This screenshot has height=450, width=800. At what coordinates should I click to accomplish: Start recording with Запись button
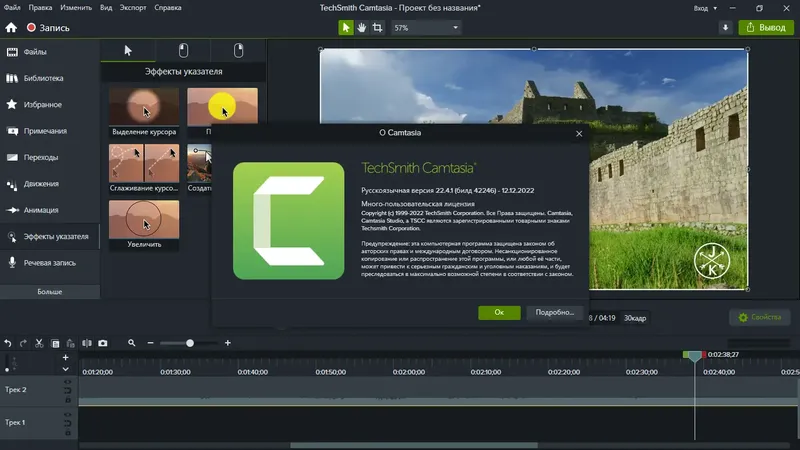point(48,28)
